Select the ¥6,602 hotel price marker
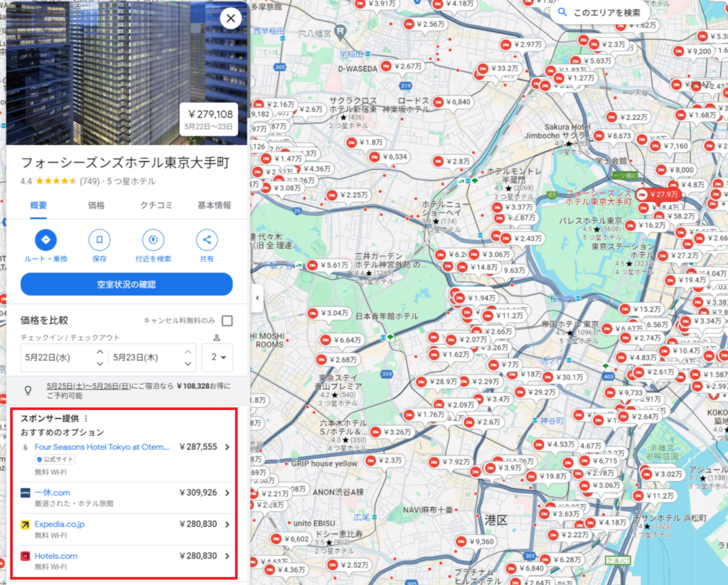This screenshot has width=728, height=585. click(x=291, y=539)
